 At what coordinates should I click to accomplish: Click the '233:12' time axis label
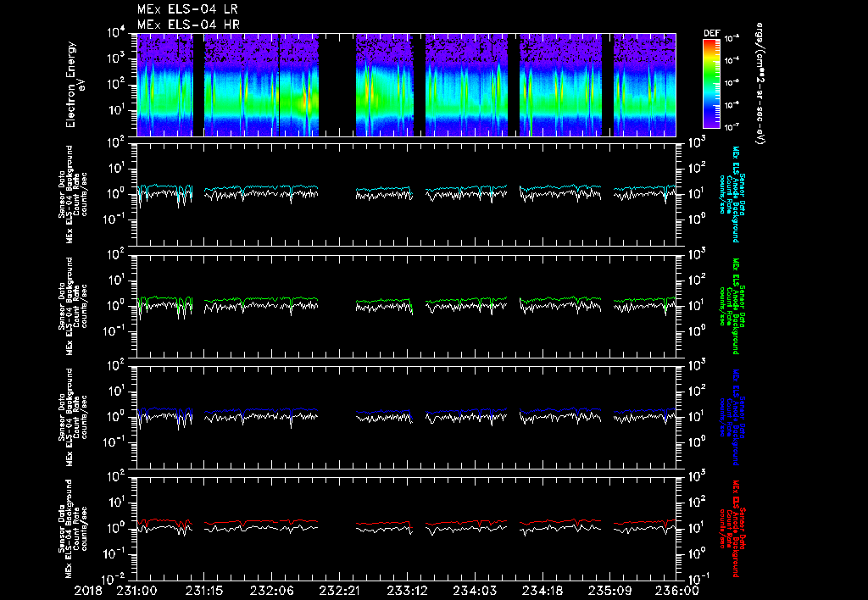[x=406, y=592]
